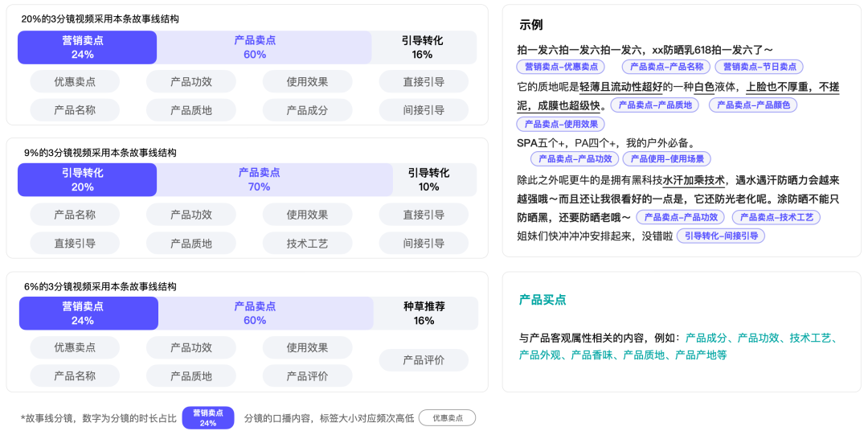The height and width of the screenshot is (435, 868).
Task: Click the 产品卖点-使用效果 tag
Action: click(x=560, y=124)
